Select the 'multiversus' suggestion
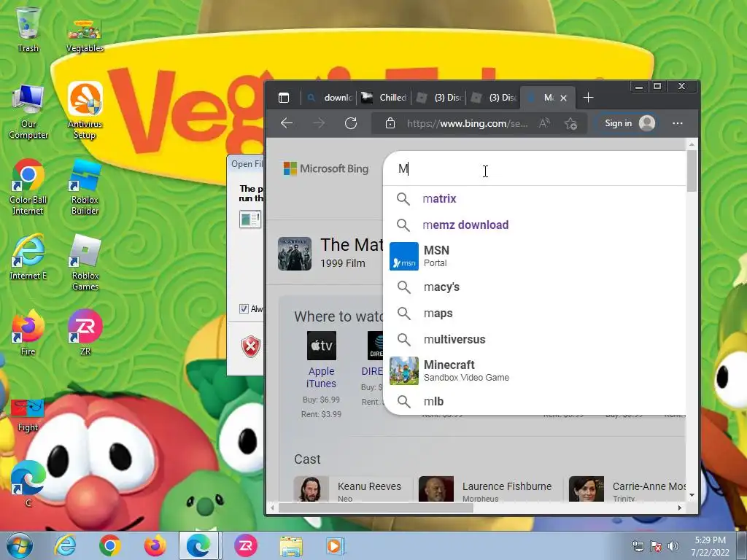The image size is (747, 560). click(533, 339)
